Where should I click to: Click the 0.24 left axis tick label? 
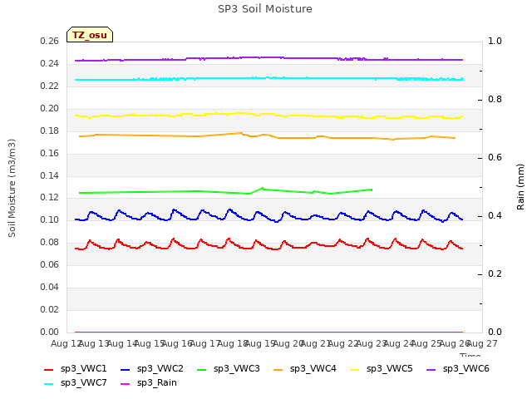[x=49, y=63]
